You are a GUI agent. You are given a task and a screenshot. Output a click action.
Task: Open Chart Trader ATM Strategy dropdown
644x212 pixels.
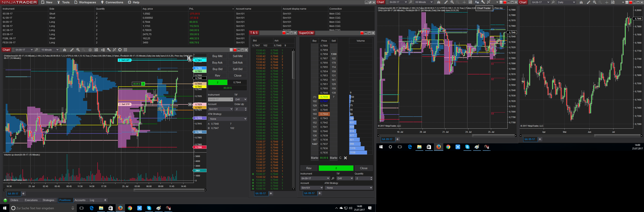(x=227, y=119)
